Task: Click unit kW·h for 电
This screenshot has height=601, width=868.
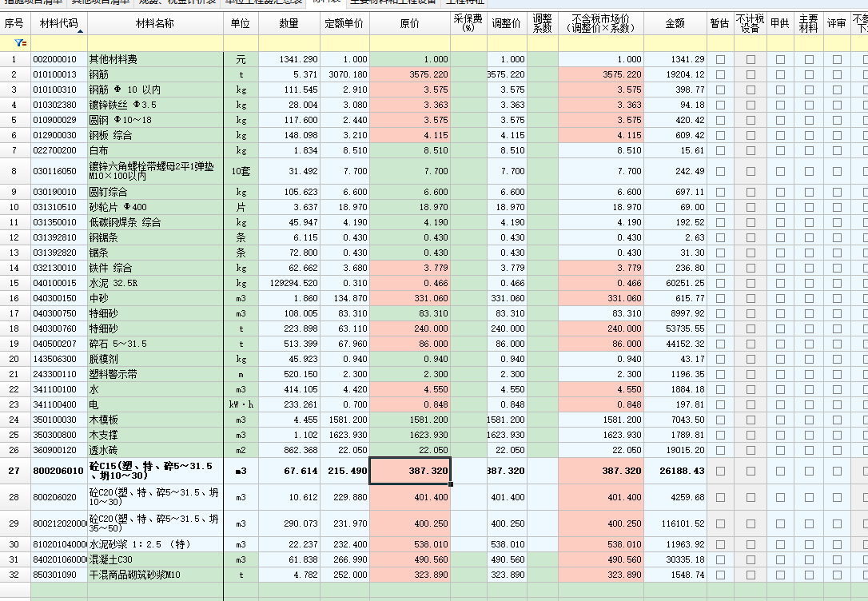Action: click(241, 404)
